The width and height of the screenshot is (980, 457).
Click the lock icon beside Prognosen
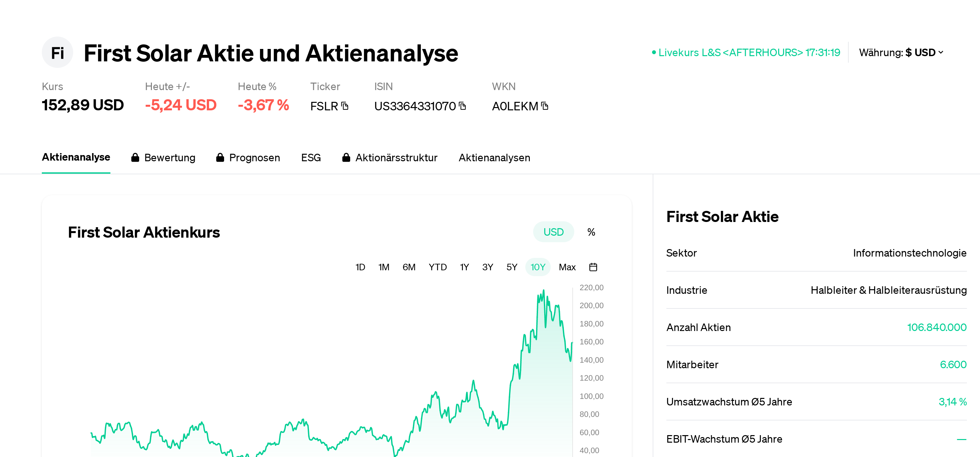point(220,157)
